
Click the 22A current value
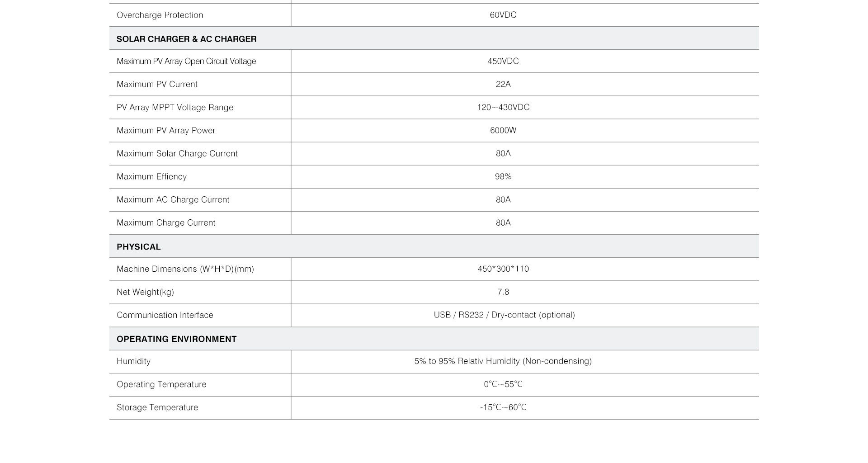tap(503, 84)
